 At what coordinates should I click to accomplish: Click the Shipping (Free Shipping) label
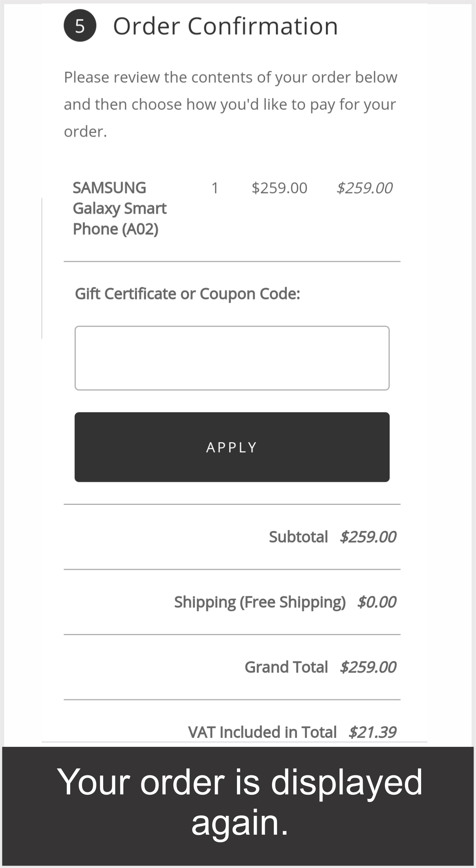coord(260,602)
